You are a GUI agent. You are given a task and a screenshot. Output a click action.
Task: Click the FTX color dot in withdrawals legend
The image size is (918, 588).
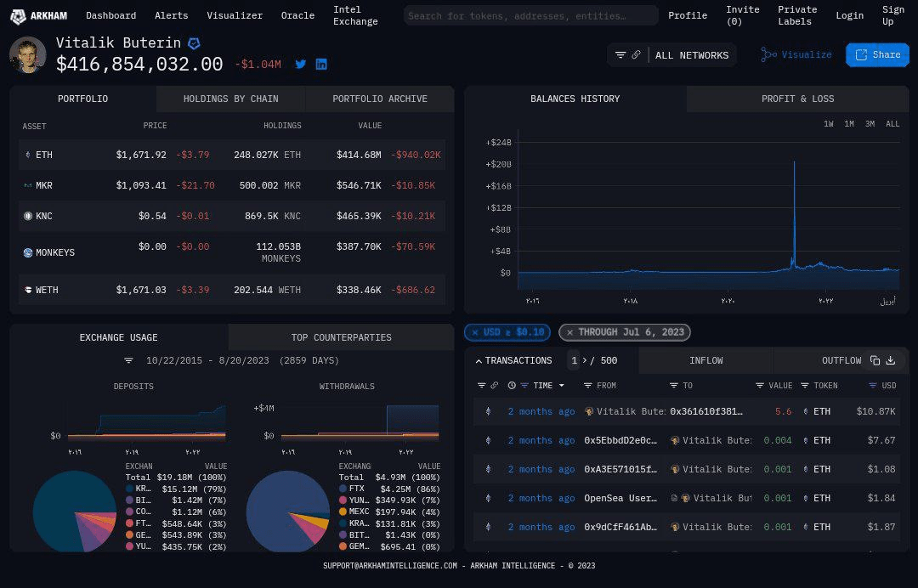click(343, 489)
